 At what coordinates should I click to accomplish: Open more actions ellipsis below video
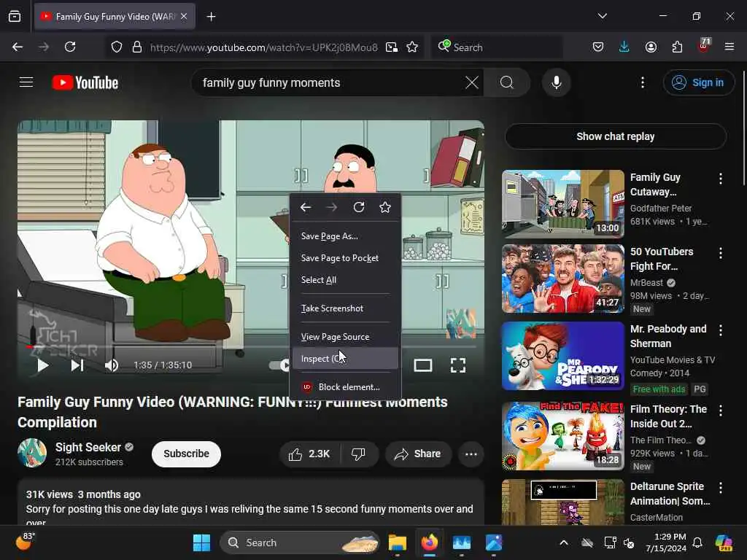(471, 454)
